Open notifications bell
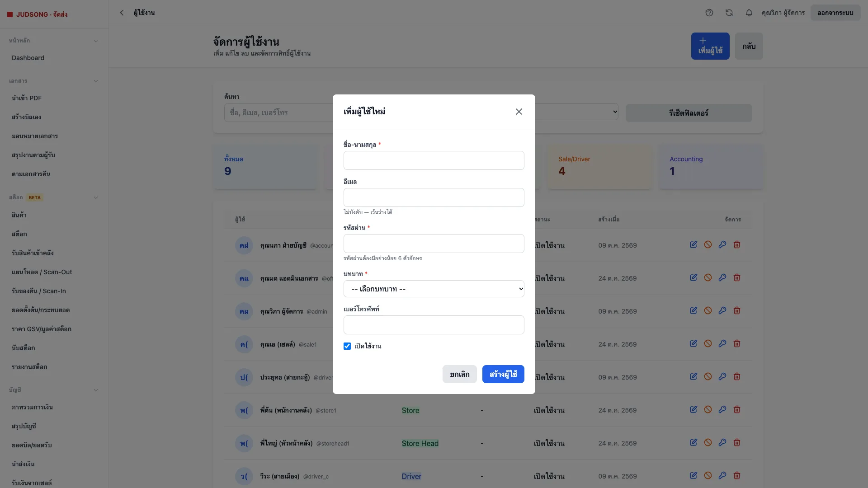This screenshot has height=488, width=868. click(749, 13)
